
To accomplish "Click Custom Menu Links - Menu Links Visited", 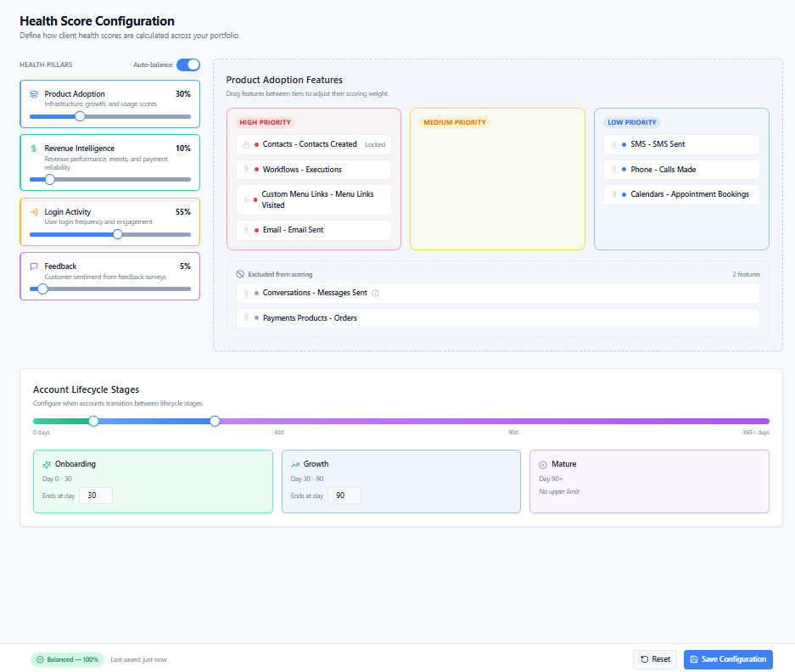I will click(x=314, y=200).
